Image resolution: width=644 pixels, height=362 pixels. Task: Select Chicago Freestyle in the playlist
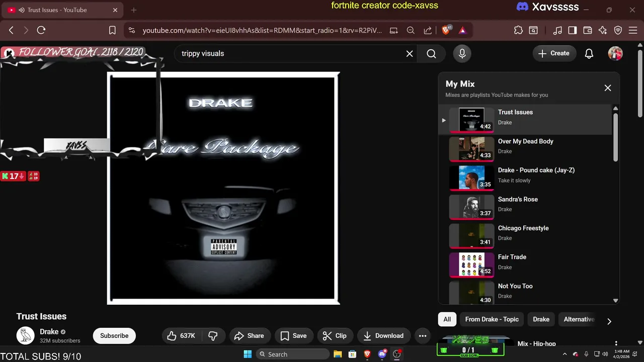pyautogui.click(x=526, y=235)
